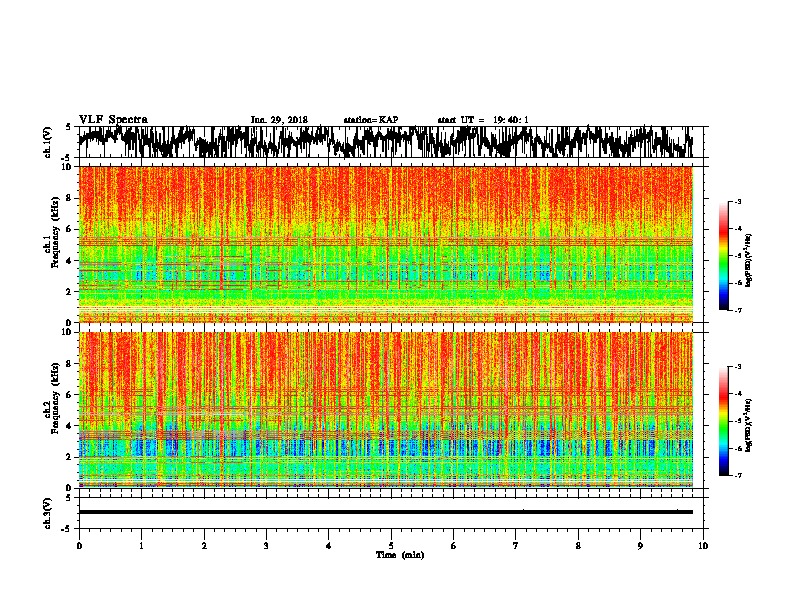This screenshot has height=612, width=792.
Task: Click time axis tick label "5"
Action: pos(391,546)
